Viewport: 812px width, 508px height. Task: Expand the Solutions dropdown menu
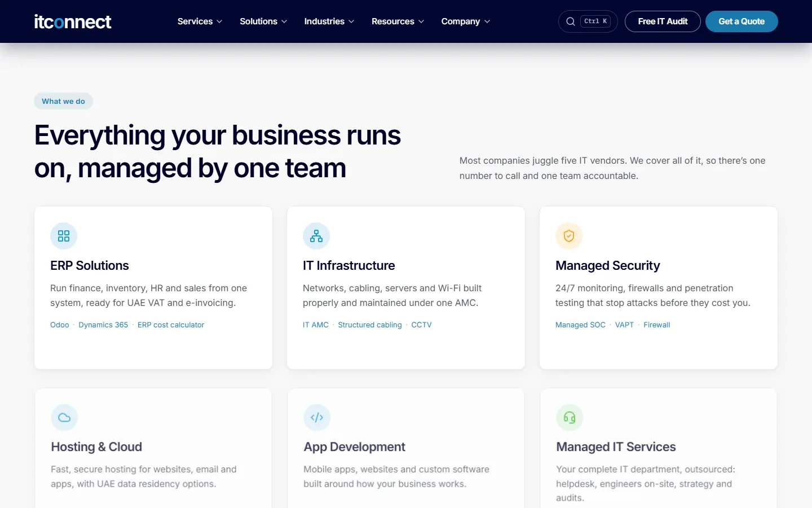click(x=263, y=21)
